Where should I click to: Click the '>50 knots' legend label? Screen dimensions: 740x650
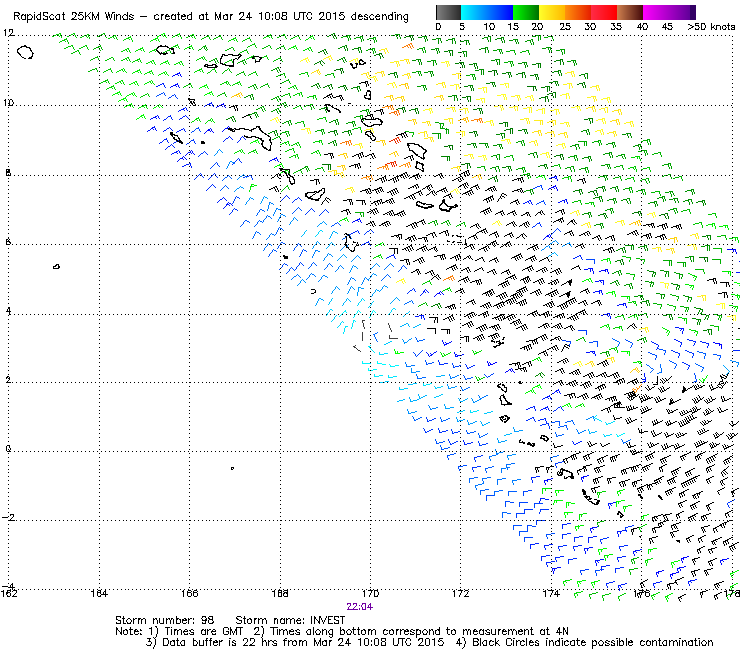[x=711, y=27]
